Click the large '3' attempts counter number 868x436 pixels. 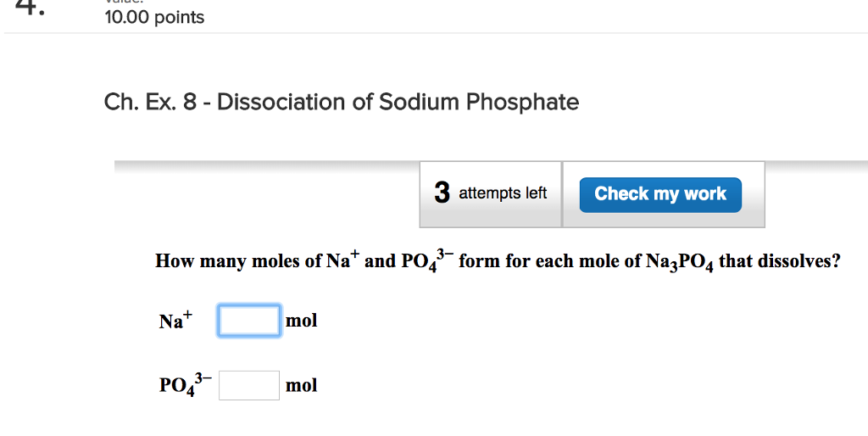[442, 193]
